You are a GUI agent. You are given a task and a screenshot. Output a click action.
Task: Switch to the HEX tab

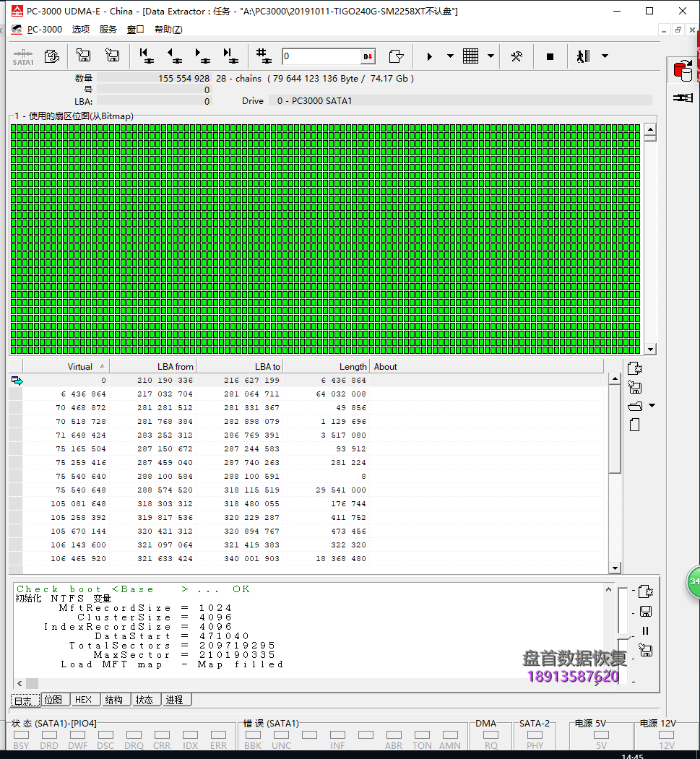pos(85,699)
